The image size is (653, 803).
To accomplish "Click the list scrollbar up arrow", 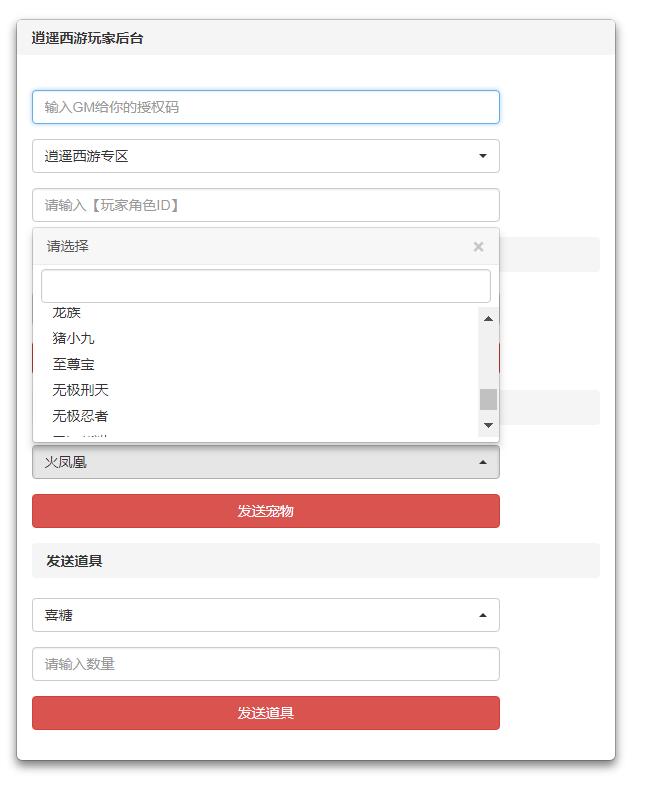I will coord(488,319).
